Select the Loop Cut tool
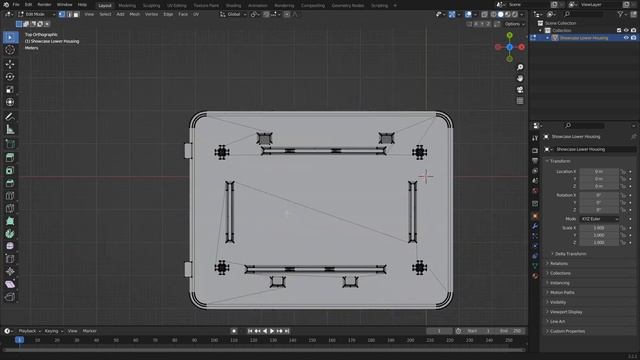Screen dimensions: 640x360 pos(10,196)
